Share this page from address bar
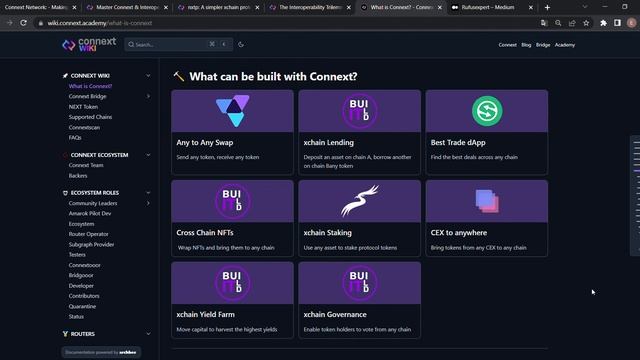This screenshot has width=640, height=360. pos(572,23)
